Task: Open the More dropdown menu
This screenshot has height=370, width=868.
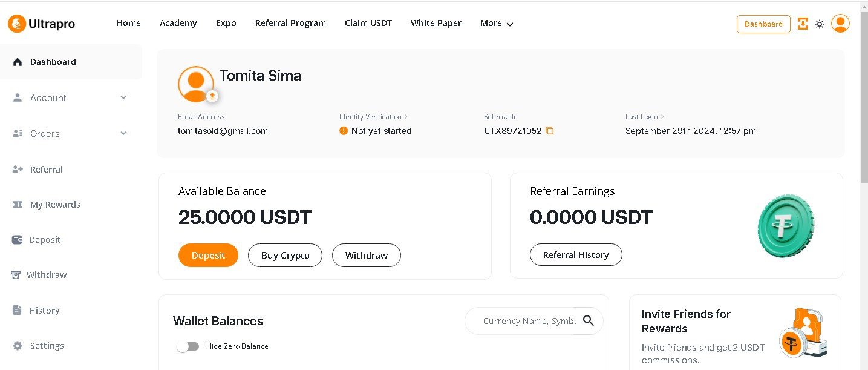Action: coord(497,24)
